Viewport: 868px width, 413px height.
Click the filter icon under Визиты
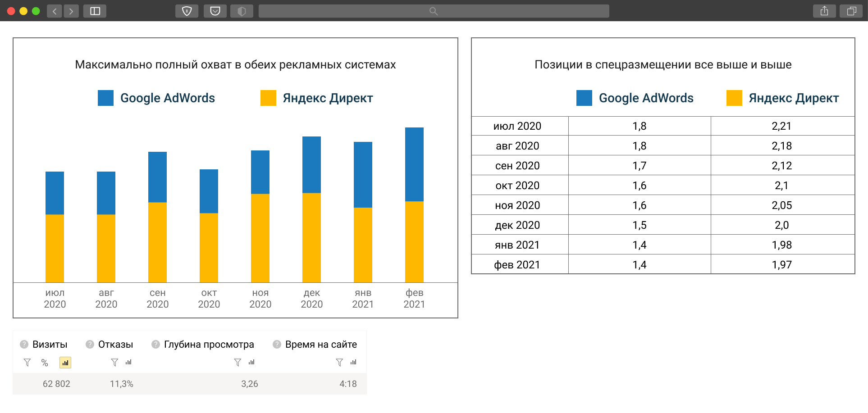point(27,363)
